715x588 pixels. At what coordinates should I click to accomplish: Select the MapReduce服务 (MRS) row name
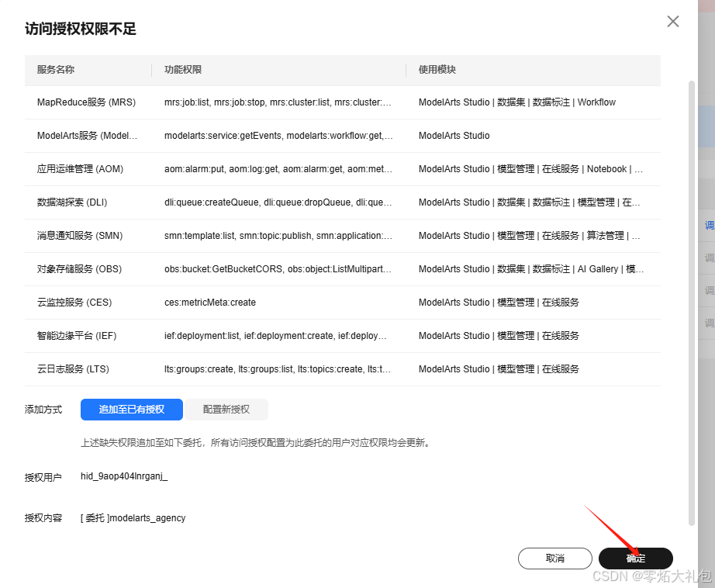coord(86,102)
